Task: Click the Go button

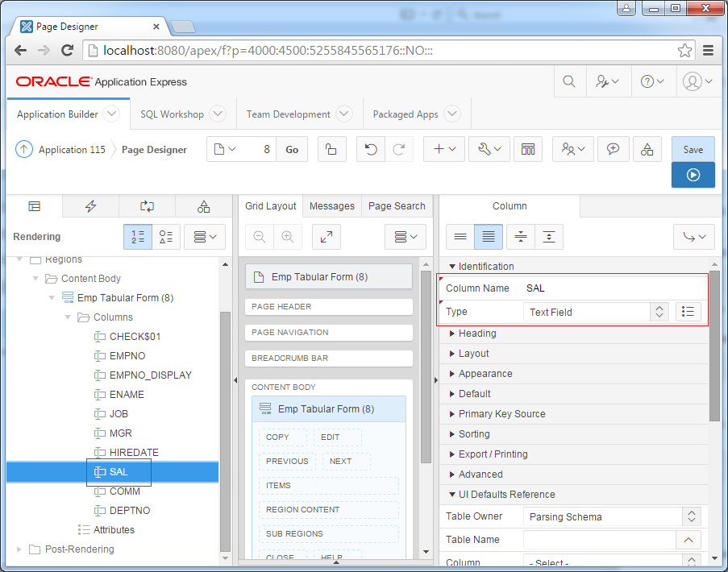Action: [292, 149]
